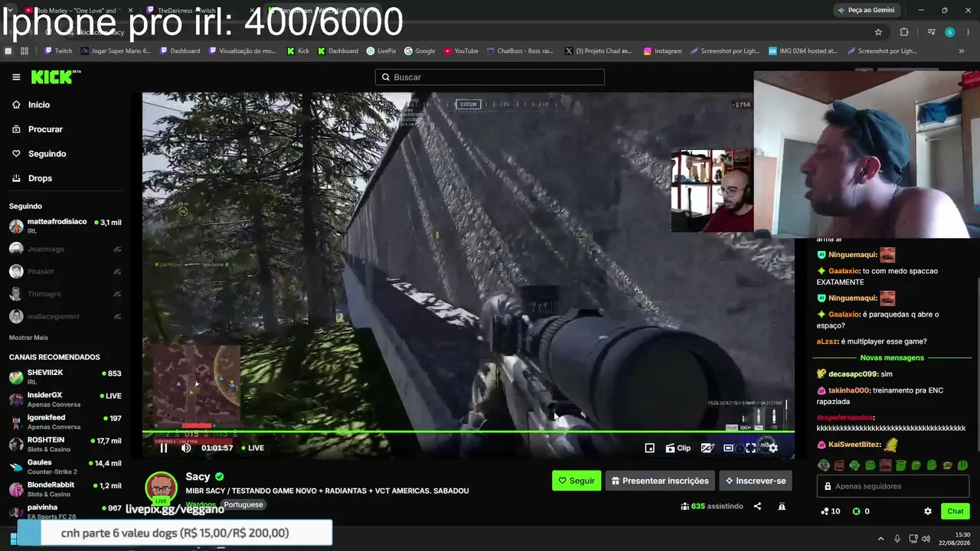The image size is (980, 551).
Task: Click the Apenas seguidores chat input
Action: [x=893, y=486]
